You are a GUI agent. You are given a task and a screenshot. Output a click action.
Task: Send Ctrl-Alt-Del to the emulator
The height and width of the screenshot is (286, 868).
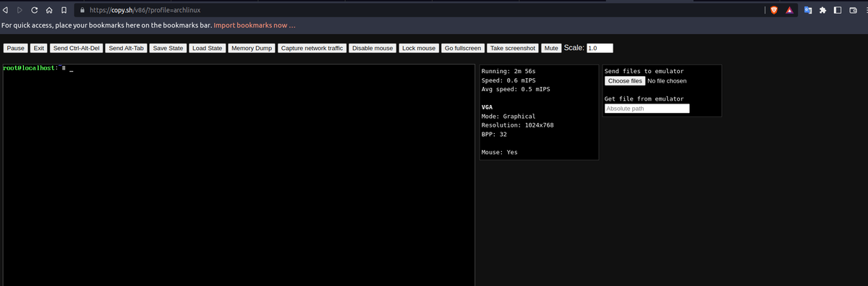pos(77,49)
